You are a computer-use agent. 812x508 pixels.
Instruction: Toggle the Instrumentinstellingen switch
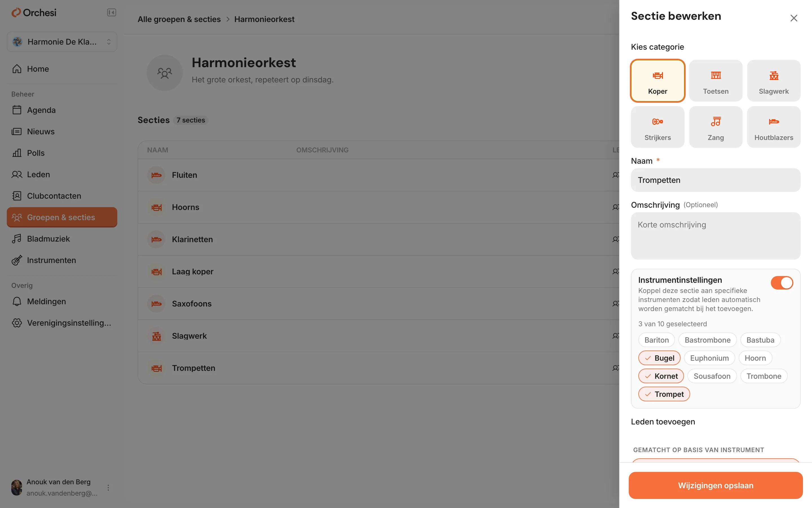(x=782, y=283)
